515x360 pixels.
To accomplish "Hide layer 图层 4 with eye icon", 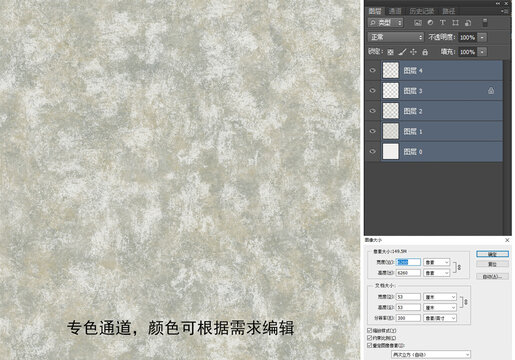I will pyautogui.click(x=373, y=70).
